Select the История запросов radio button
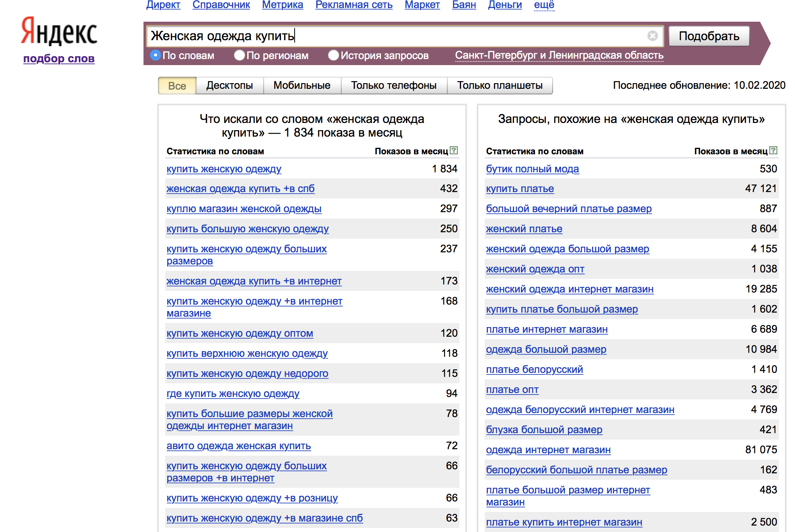The height and width of the screenshot is (532, 795). (334, 55)
